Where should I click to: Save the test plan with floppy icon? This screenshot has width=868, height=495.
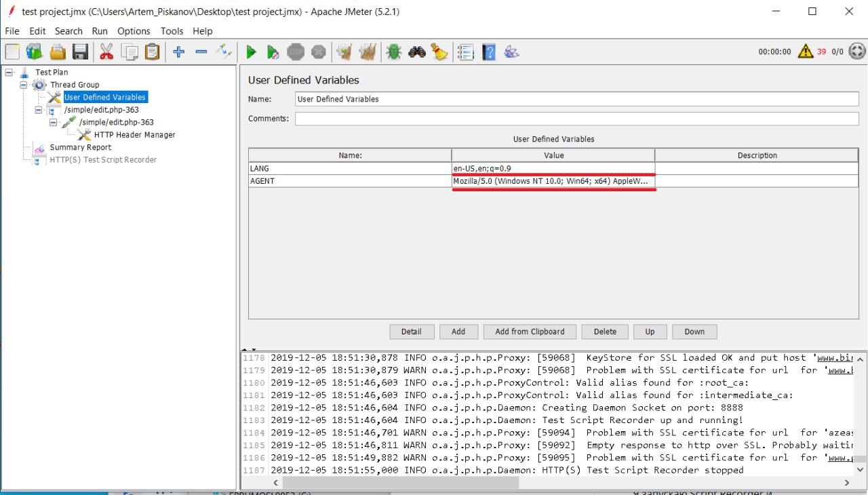pos(80,52)
